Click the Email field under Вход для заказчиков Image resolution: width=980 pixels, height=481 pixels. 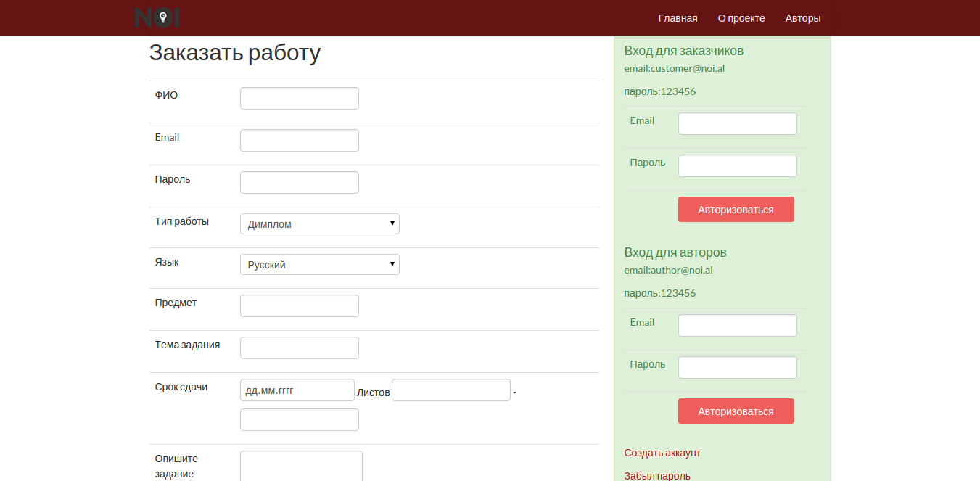point(738,123)
